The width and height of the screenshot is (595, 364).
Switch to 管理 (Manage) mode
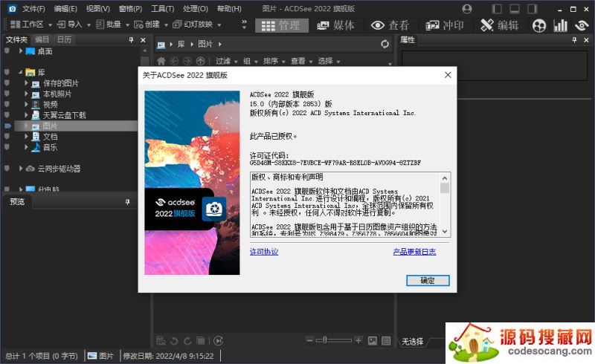[x=282, y=25]
